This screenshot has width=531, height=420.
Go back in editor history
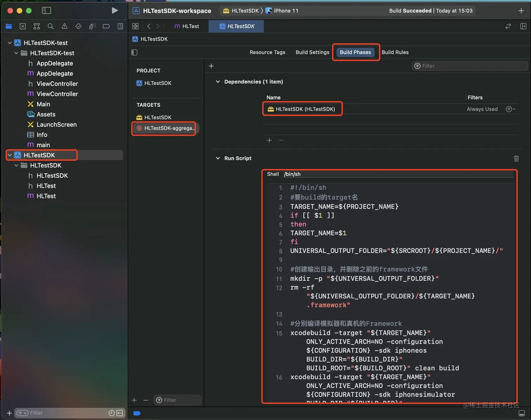click(149, 26)
